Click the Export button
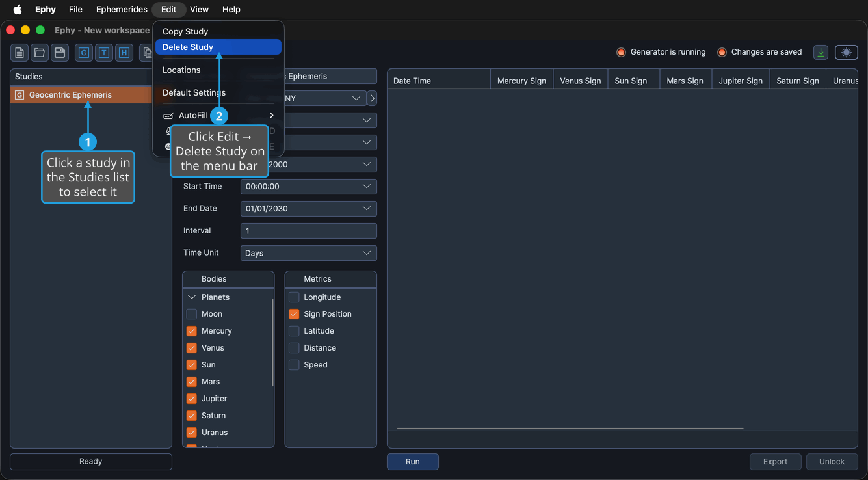The height and width of the screenshot is (480, 868). (775, 462)
